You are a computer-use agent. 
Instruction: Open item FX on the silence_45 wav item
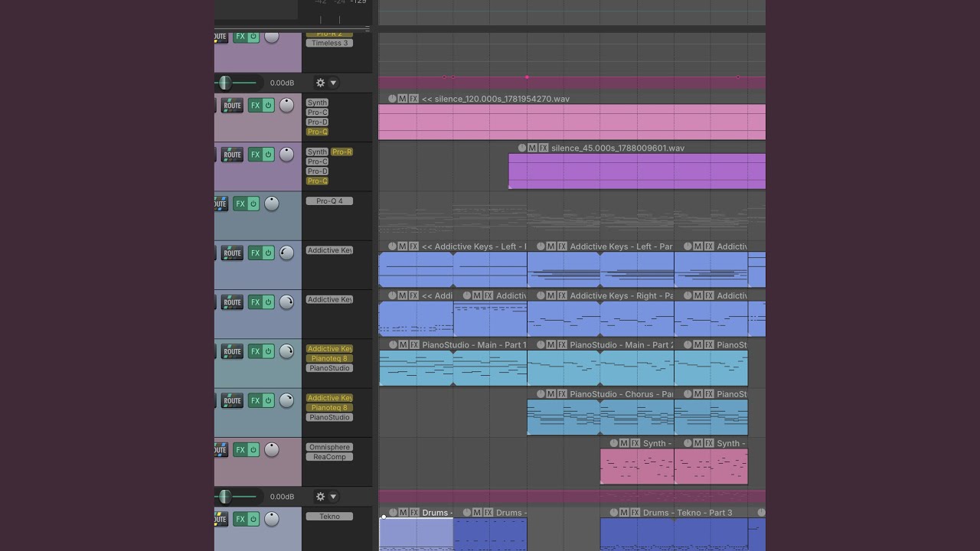(x=544, y=148)
